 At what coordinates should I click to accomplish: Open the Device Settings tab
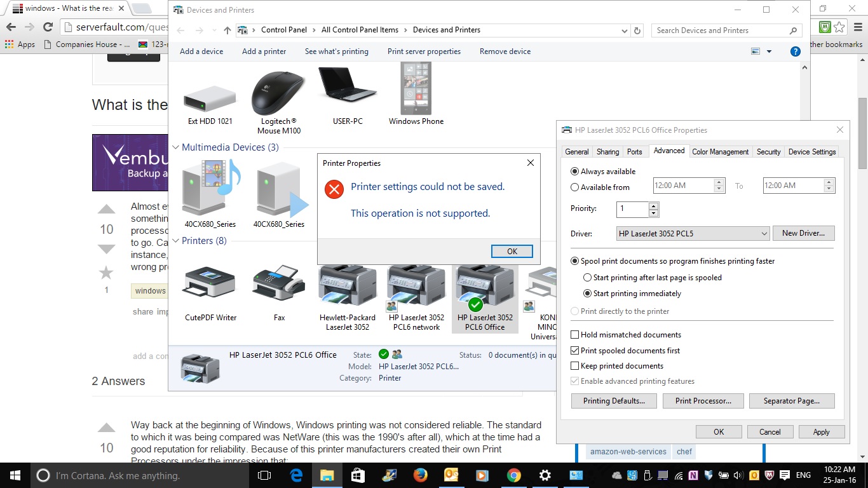812,152
